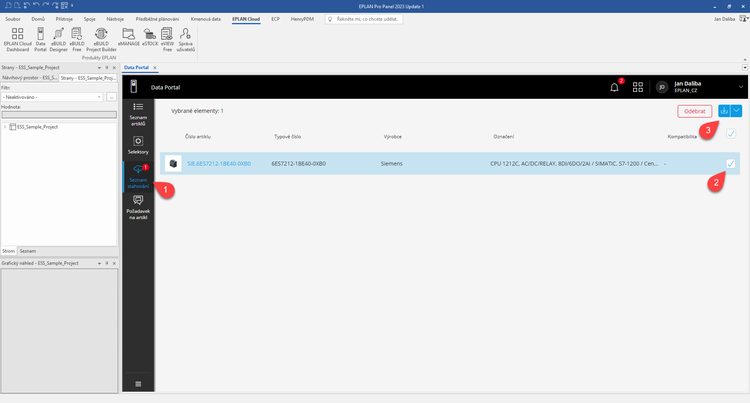Toggle the select-all checkbox in table header

click(731, 134)
